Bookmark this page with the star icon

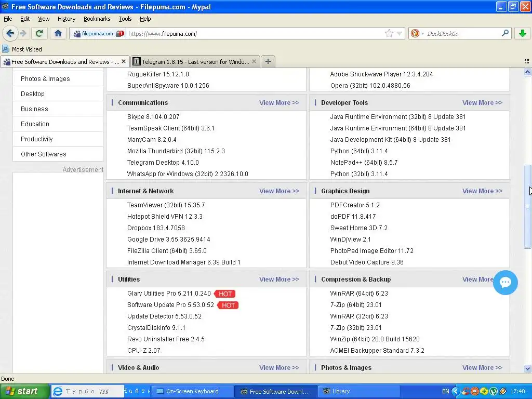click(x=389, y=33)
